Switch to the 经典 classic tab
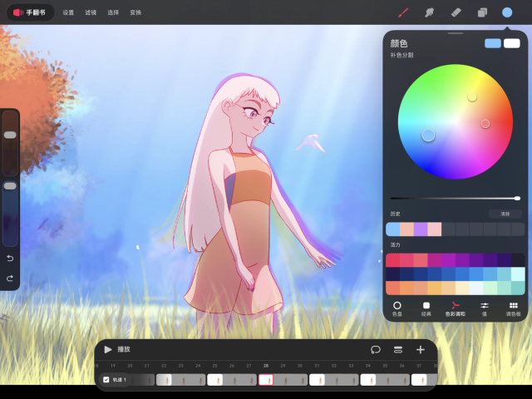 [426, 308]
